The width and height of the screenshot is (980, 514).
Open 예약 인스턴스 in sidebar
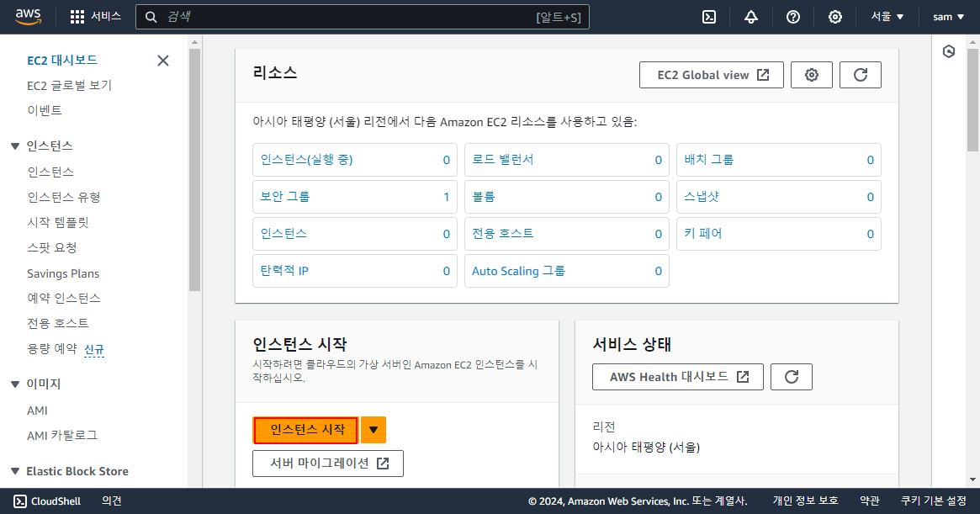(x=64, y=299)
